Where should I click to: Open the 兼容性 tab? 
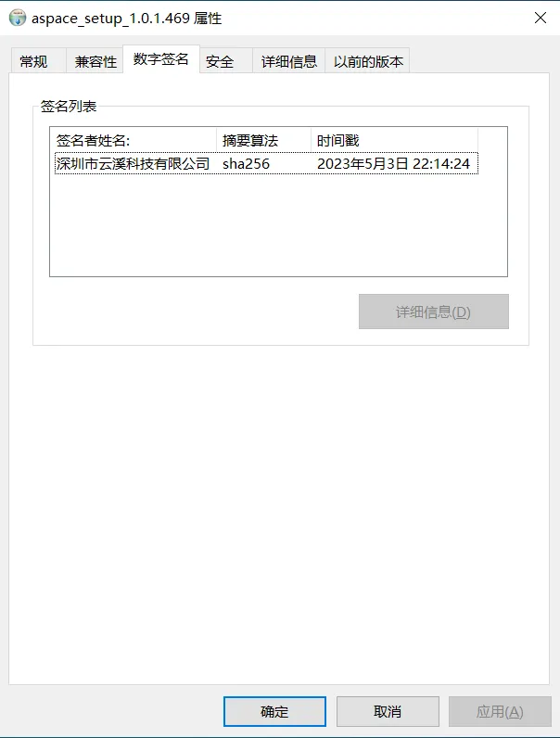(95, 61)
